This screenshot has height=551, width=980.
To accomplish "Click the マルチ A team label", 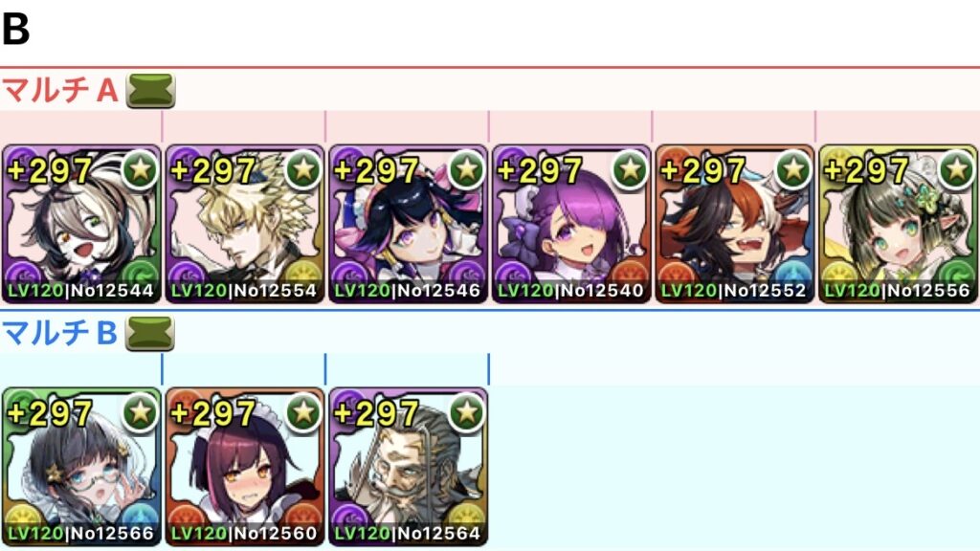I will coord(60,91).
